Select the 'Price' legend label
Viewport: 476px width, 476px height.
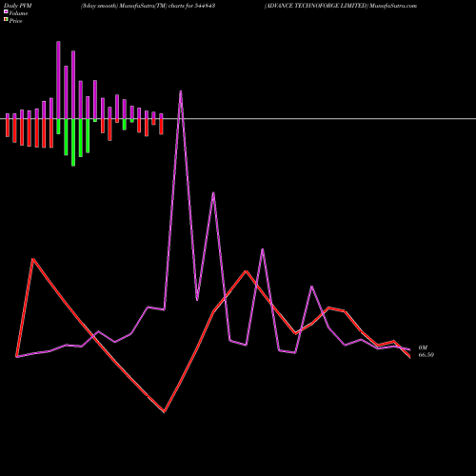click(x=15, y=21)
